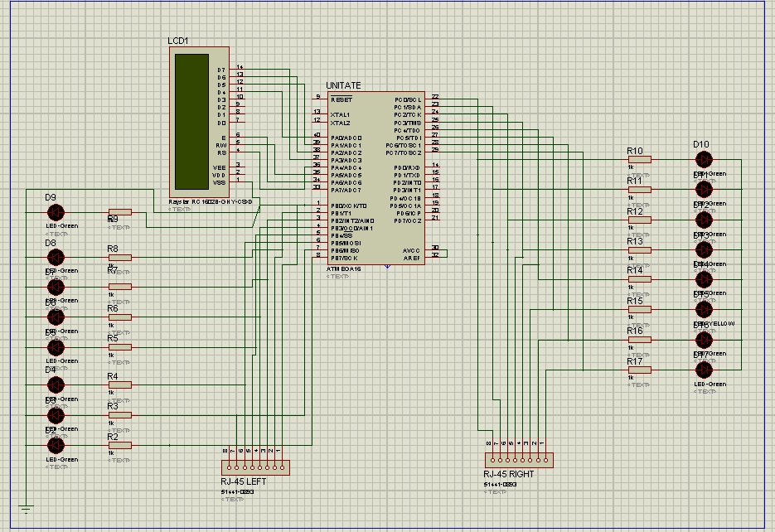Click the XTAL2 pin name
Image resolution: width=775 pixels, height=532 pixels.
(340, 123)
